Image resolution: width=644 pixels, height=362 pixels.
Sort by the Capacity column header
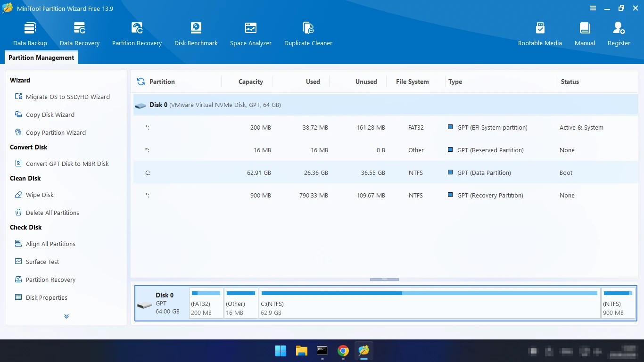[x=250, y=82]
